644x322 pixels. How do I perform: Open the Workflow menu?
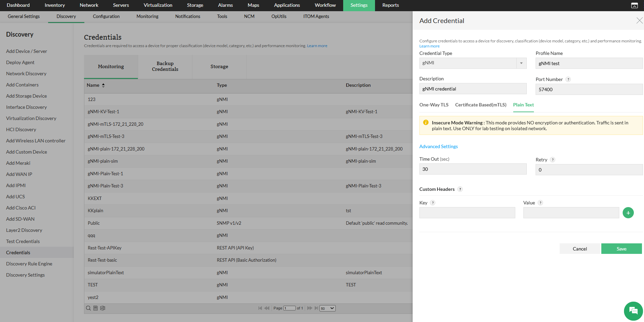coord(325,5)
